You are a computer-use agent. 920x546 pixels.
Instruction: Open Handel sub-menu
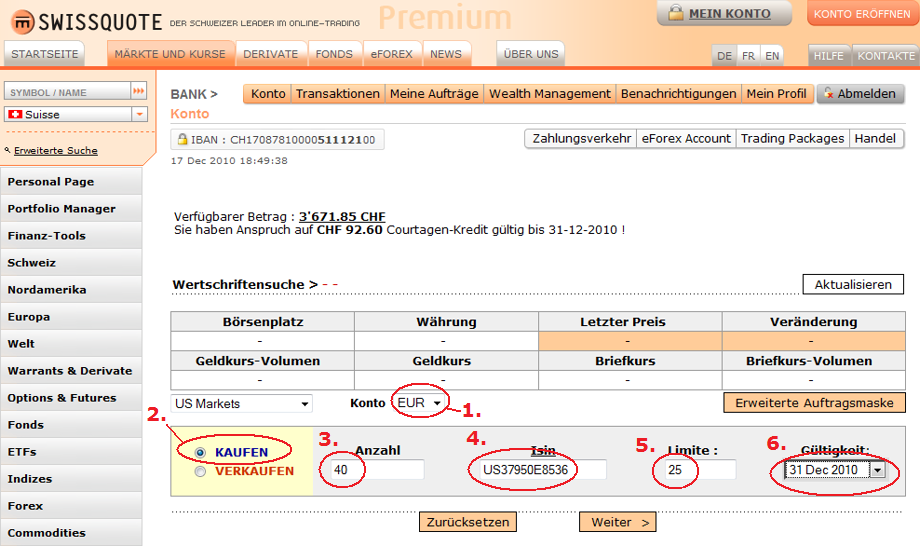pyautogui.click(x=875, y=138)
